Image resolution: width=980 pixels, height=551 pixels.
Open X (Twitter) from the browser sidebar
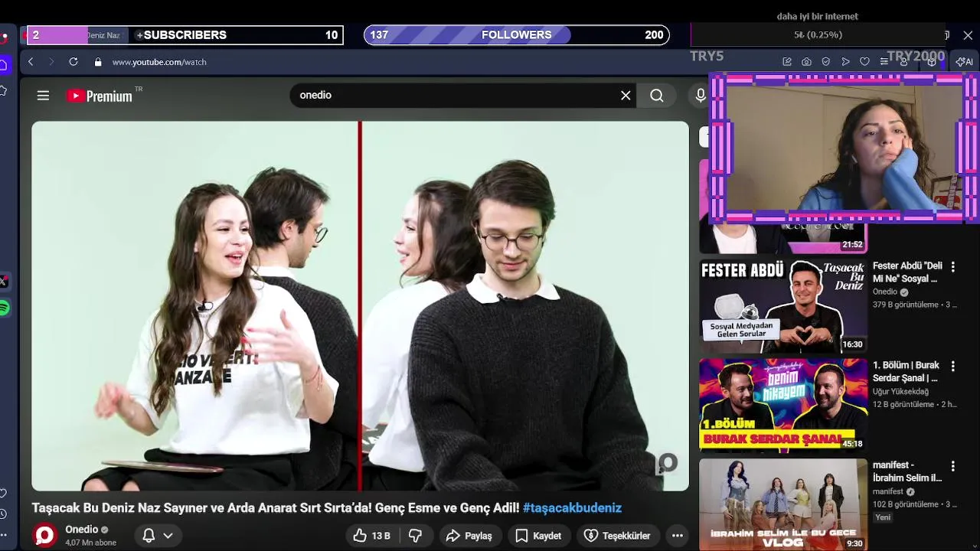3,282
